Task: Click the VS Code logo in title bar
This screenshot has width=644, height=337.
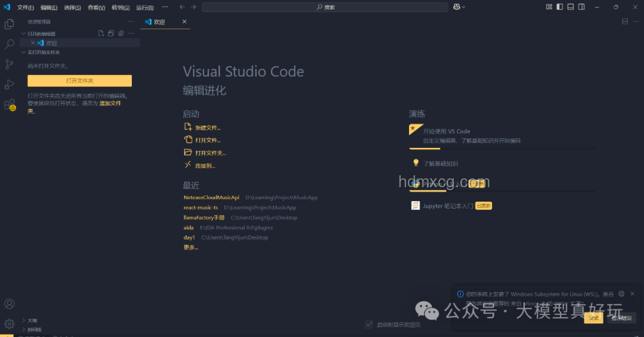Action: point(7,7)
